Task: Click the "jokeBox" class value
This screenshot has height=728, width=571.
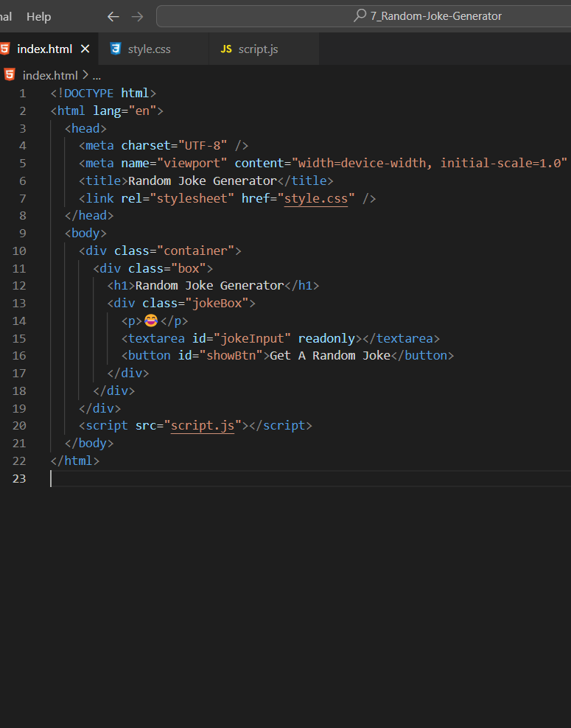Action: [217, 303]
